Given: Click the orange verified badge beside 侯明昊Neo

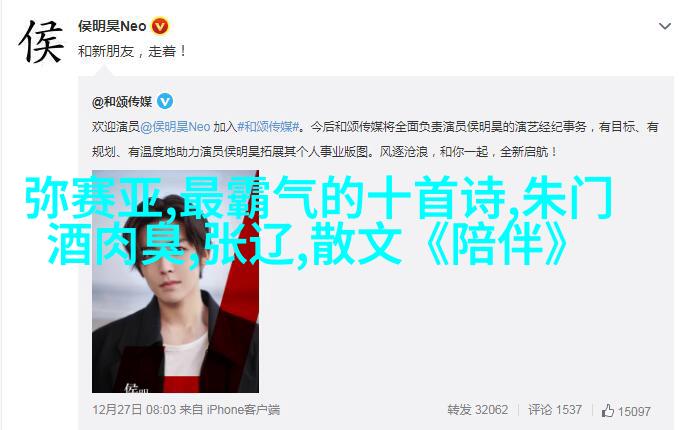Looking at the screenshot, I should click(x=160, y=26).
